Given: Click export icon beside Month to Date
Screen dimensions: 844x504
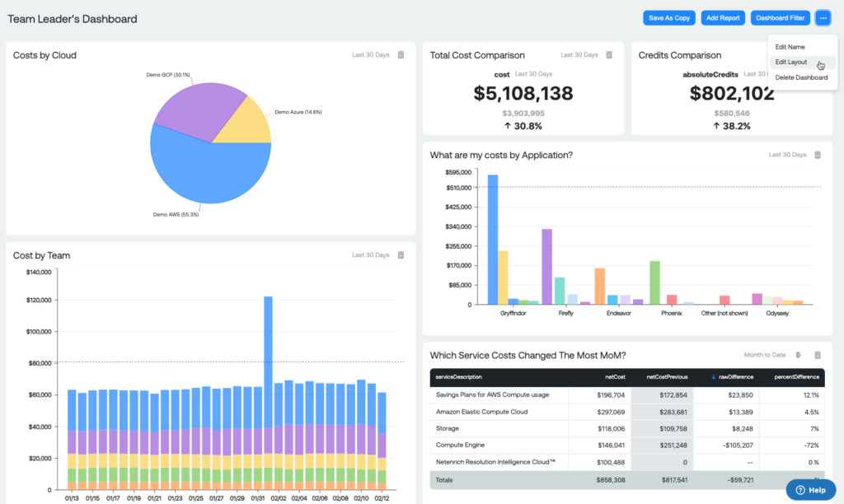Looking at the screenshot, I should (799, 355).
